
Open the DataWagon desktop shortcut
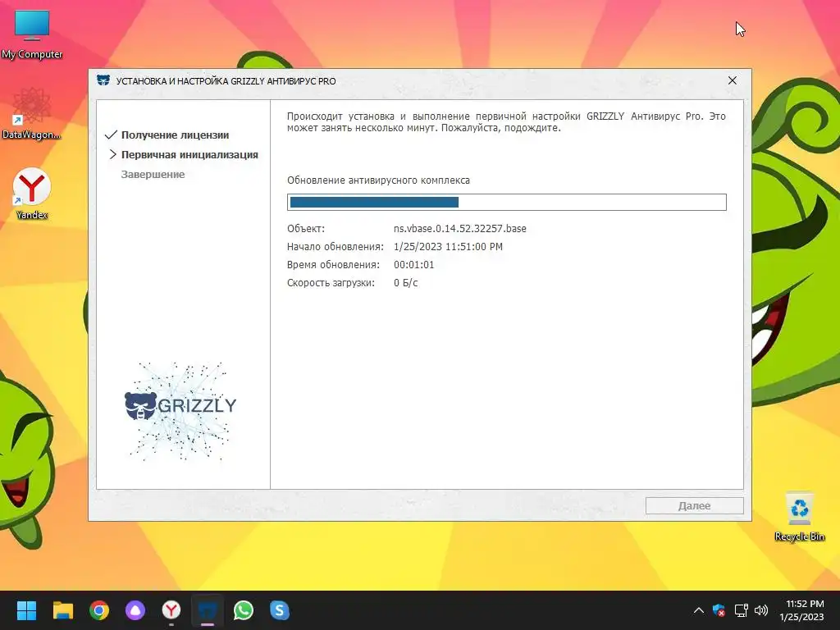tap(32, 113)
